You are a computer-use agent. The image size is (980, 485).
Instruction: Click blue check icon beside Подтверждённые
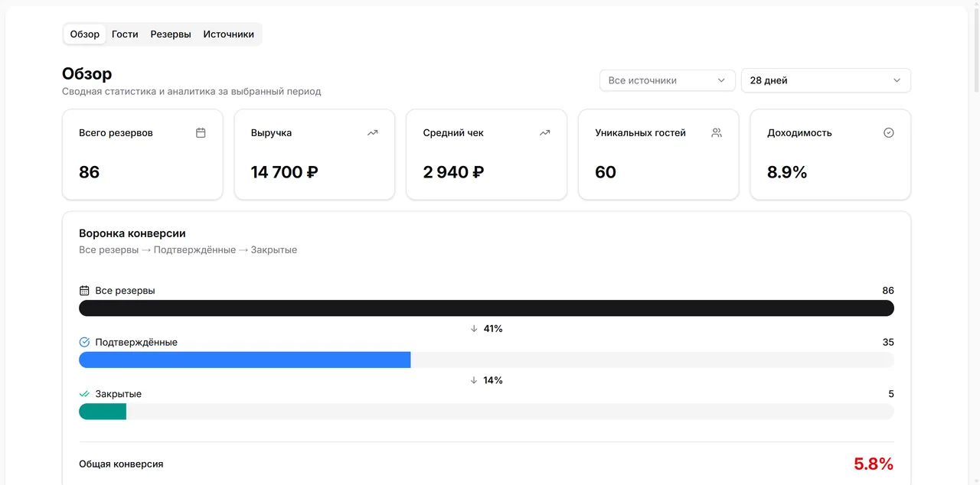tap(84, 342)
